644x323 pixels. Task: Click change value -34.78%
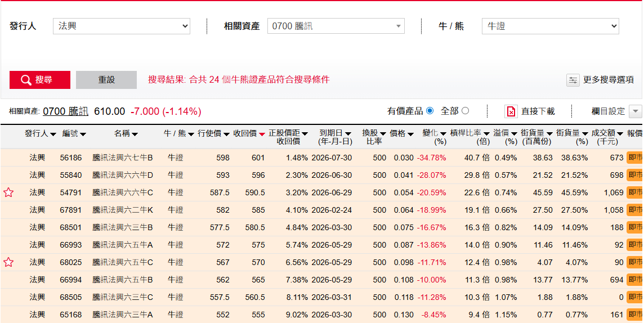(x=432, y=158)
